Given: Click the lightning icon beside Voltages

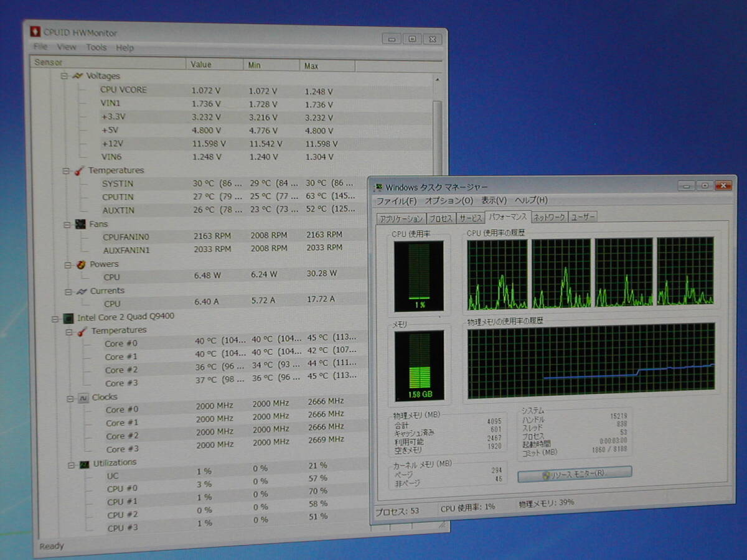Looking at the screenshot, I should (x=77, y=76).
